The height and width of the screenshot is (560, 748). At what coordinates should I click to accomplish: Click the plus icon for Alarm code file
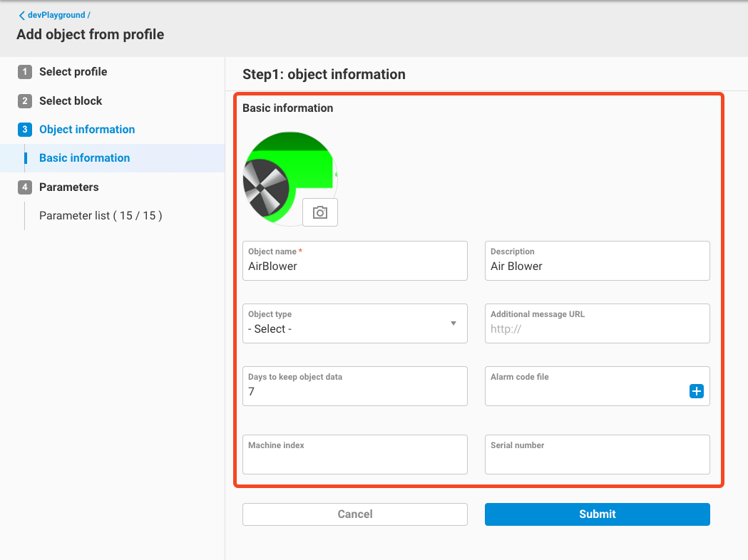click(x=696, y=391)
